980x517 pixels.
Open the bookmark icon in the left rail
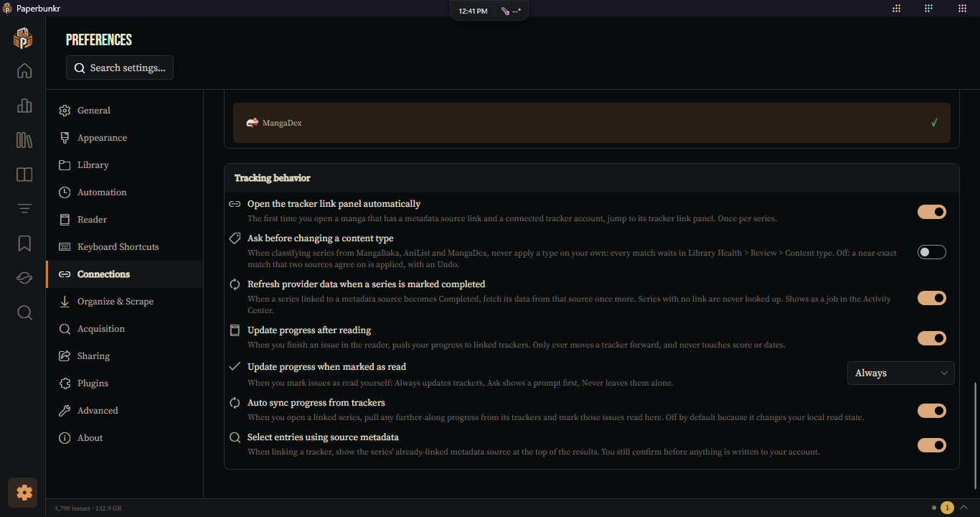[24, 243]
